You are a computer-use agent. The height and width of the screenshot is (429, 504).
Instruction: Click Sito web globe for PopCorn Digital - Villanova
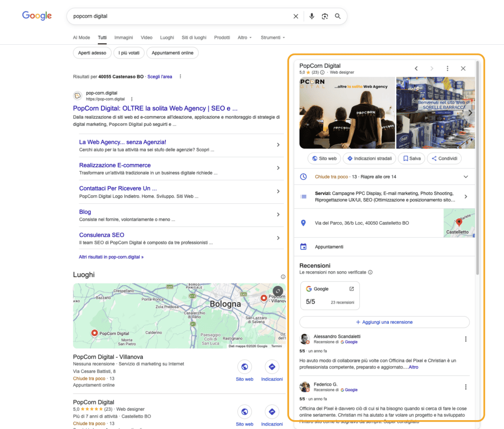click(x=245, y=367)
